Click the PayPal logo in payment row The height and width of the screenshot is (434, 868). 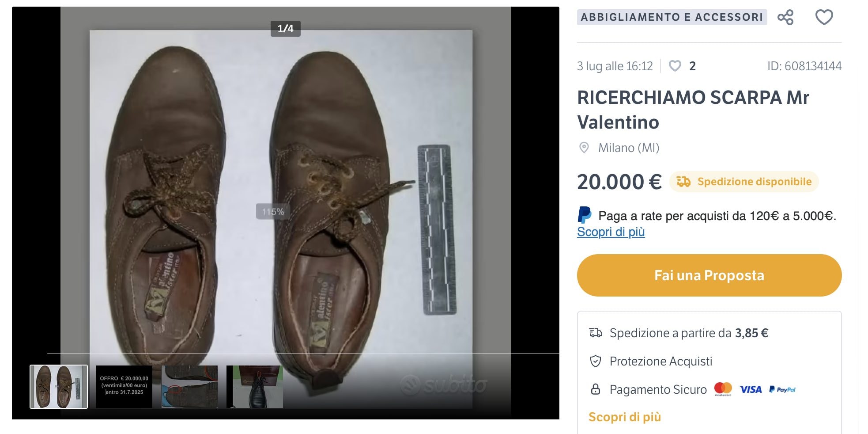tap(783, 389)
